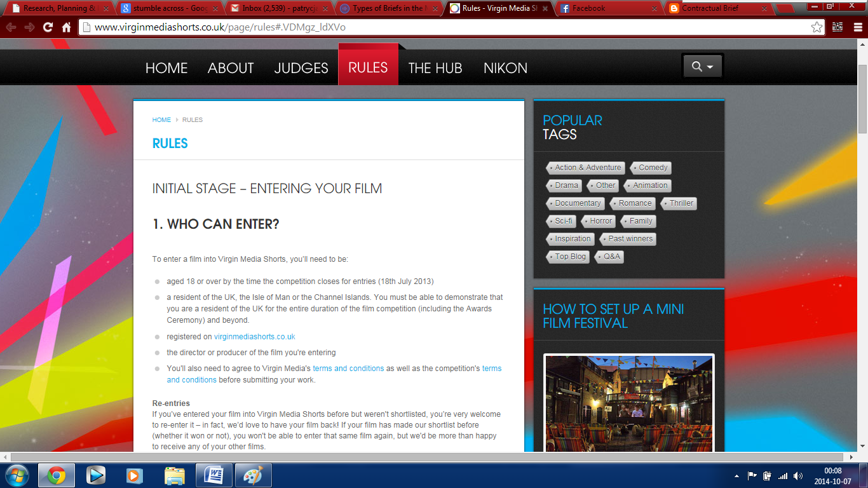Open the JUDGES navigation item

click(301, 68)
